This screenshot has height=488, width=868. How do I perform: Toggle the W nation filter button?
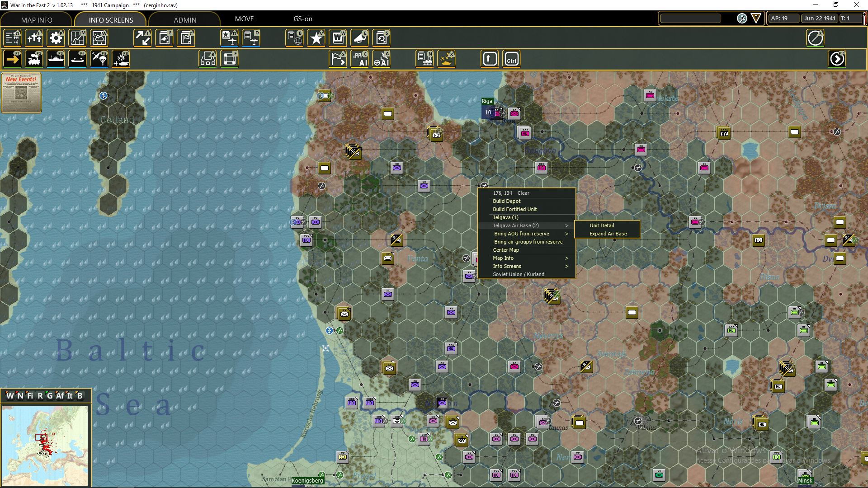tap(10, 396)
